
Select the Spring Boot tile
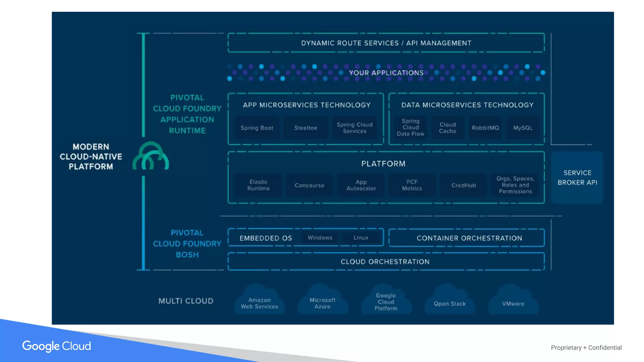[257, 128]
